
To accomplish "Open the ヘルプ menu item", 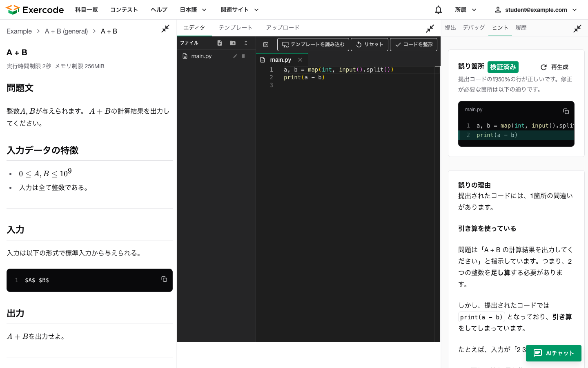I will 159,10.
